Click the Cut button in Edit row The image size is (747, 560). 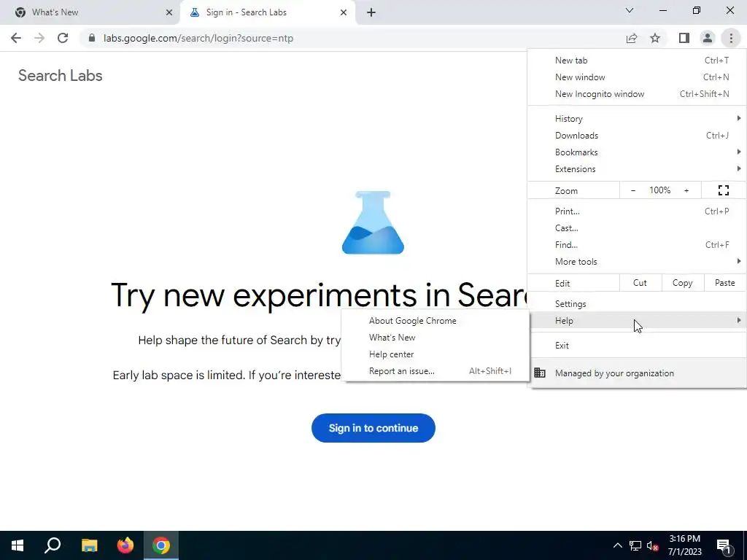click(640, 283)
